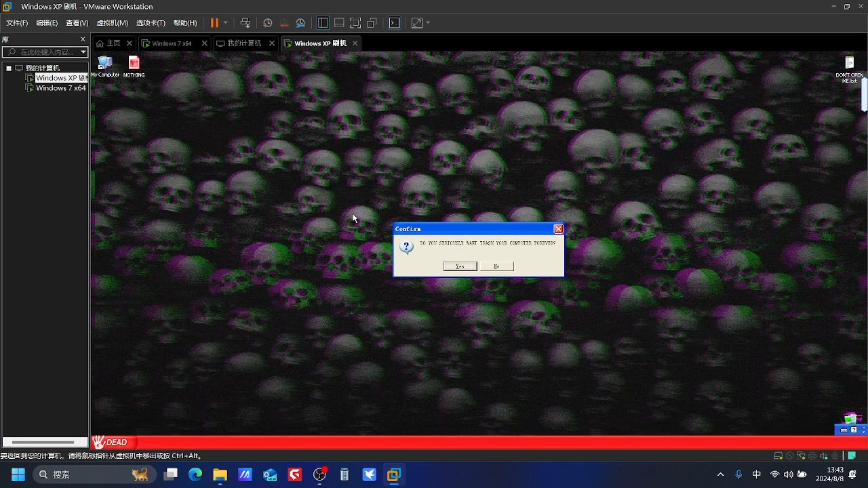Viewport: 868px width, 488px height.
Task: Open the library search filter dropdown
Action: (83, 52)
